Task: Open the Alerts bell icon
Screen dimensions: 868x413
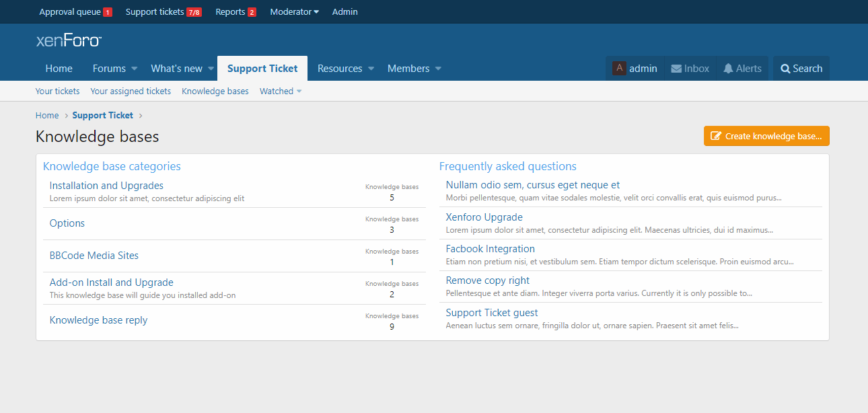Action: (x=728, y=69)
